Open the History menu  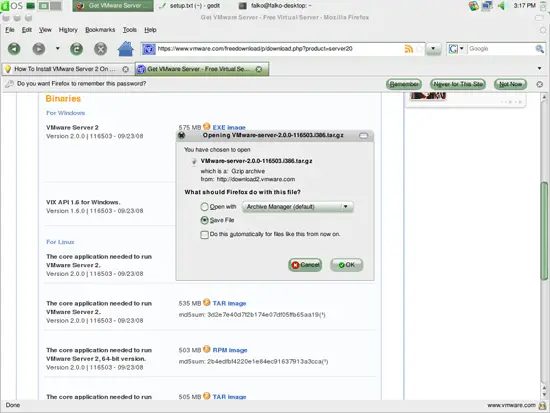point(68,30)
